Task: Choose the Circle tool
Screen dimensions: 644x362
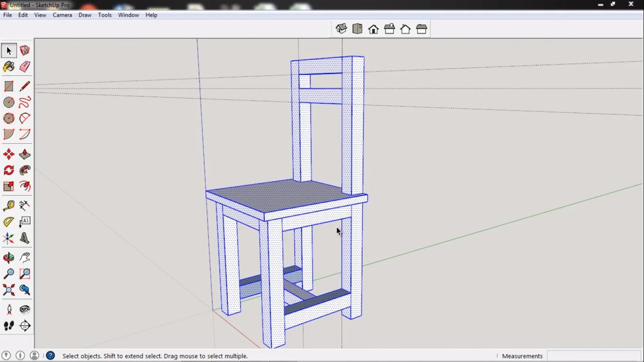Action: pyautogui.click(x=9, y=102)
